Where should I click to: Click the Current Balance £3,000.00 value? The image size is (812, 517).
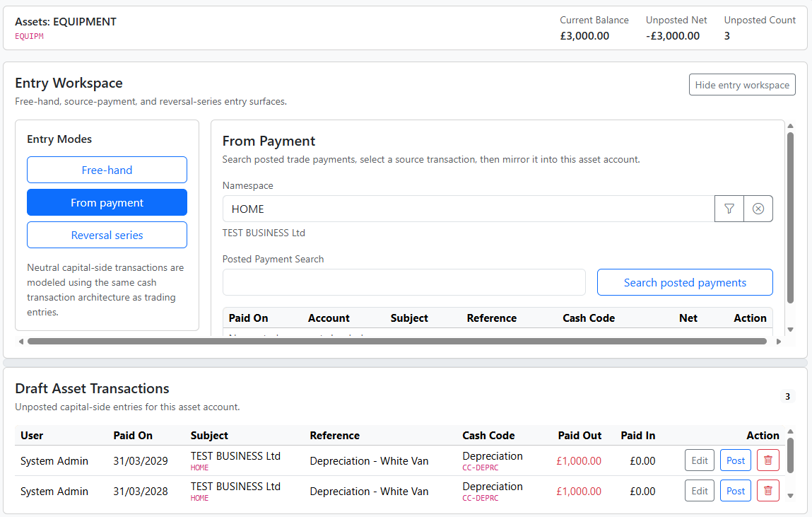coord(584,36)
